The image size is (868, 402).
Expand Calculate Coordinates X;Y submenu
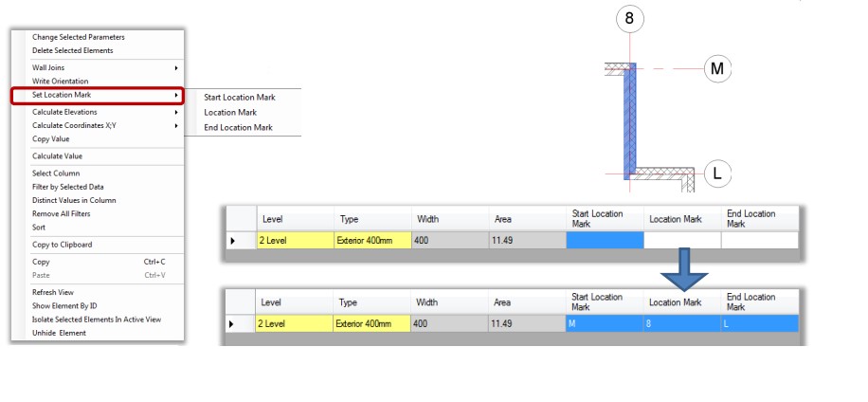[x=176, y=125]
